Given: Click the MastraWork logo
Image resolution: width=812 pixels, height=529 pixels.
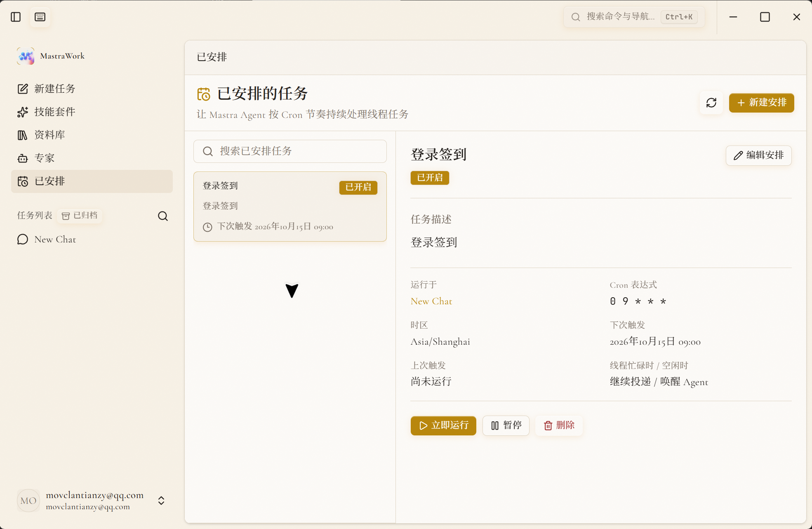Looking at the screenshot, I should (x=26, y=56).
